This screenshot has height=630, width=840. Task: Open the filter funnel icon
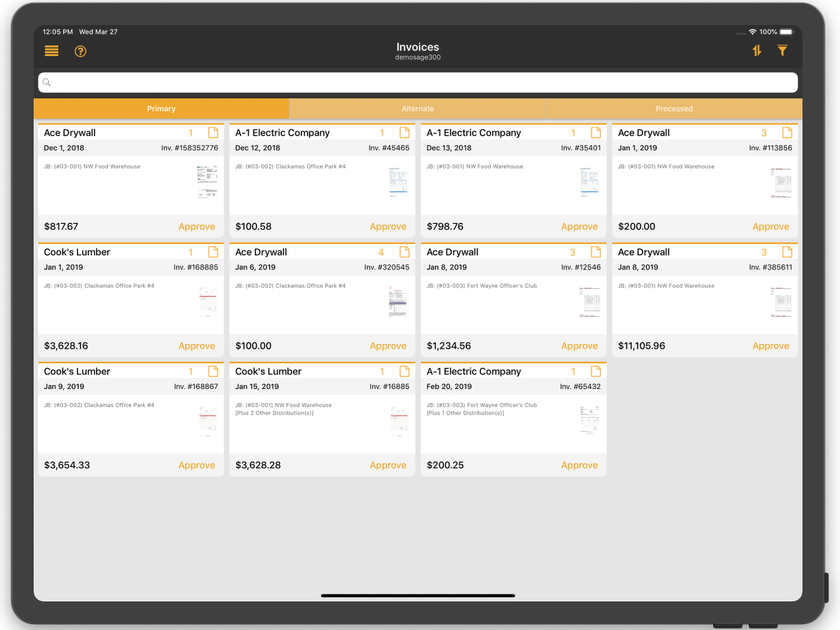pyautogui.click(x=782, y=50)
